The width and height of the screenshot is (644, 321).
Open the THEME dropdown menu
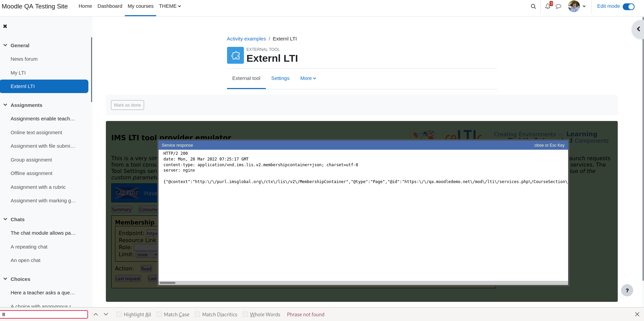point(170,6)
